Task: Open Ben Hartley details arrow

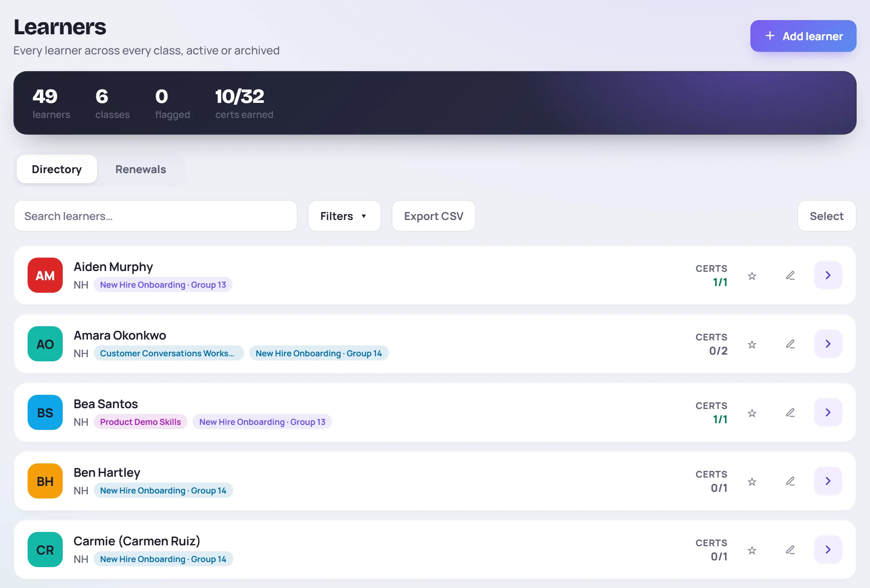Action: tap(828, 481)
